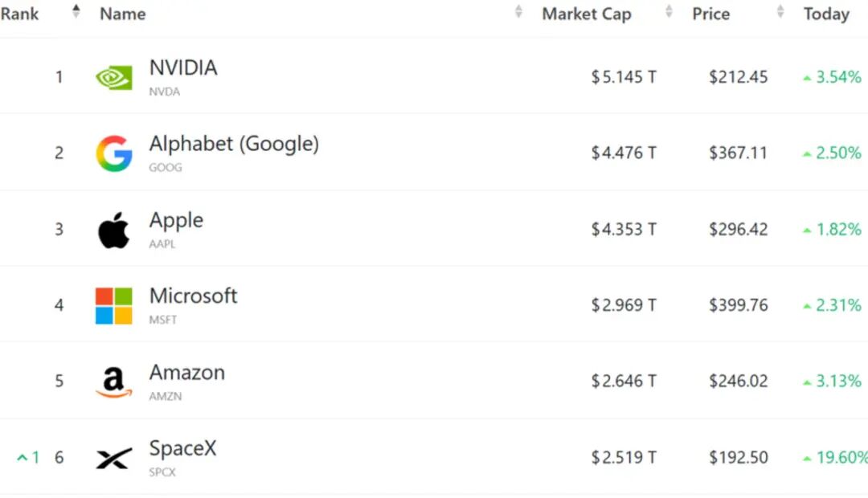868x498 pixels.
Task: Select the Today column header
Action: [826, 14]
